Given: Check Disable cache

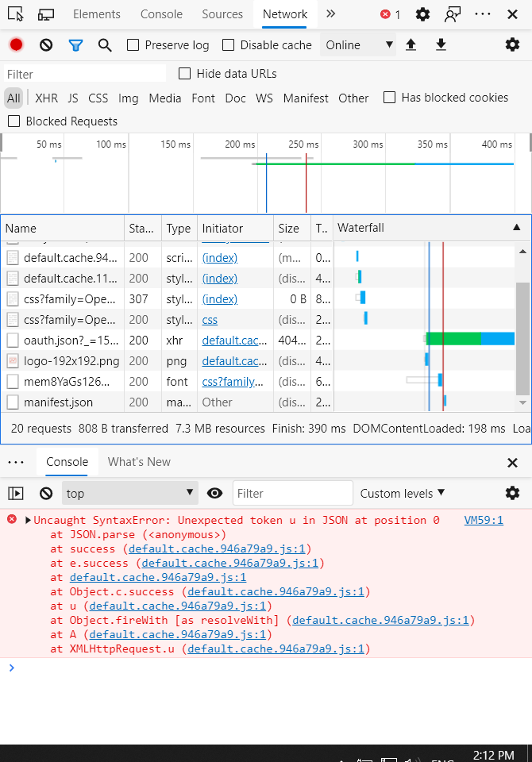Looking at the screenshot, I should 229,45.
